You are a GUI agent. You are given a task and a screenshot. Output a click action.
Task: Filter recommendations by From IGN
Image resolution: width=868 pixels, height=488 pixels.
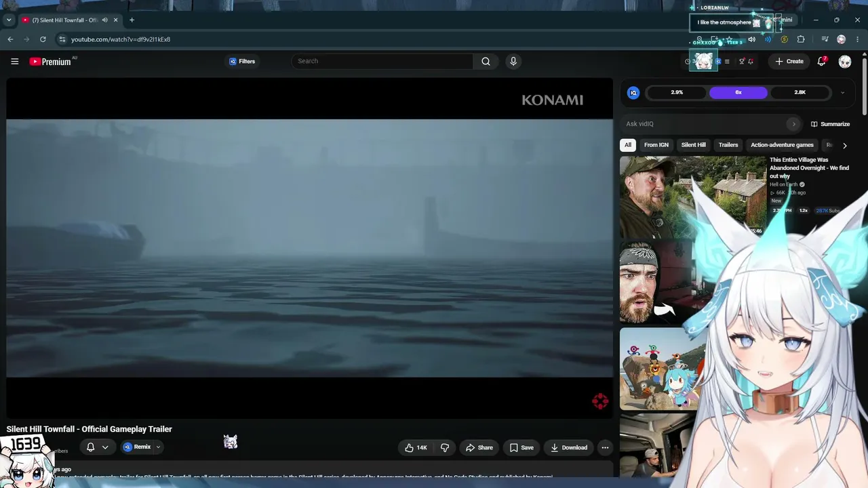(x=656, y=145)
